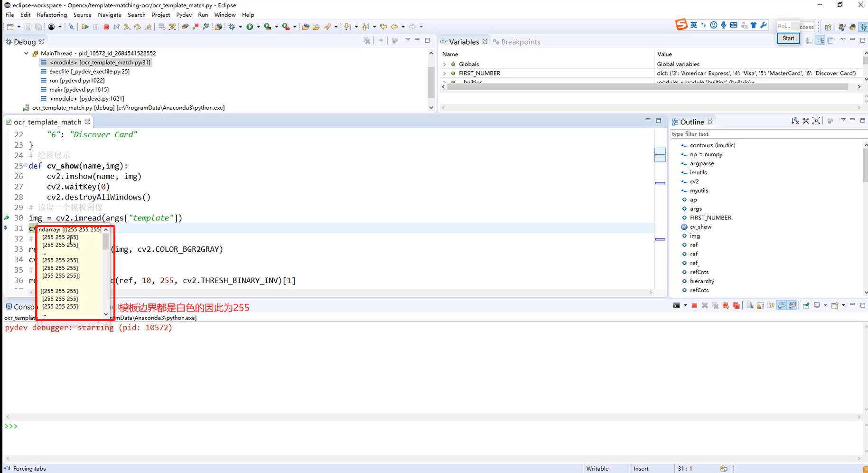Viewport: 868px width, 473px height.
Task: Open the Python perspective icon
Action: point(853,27)
